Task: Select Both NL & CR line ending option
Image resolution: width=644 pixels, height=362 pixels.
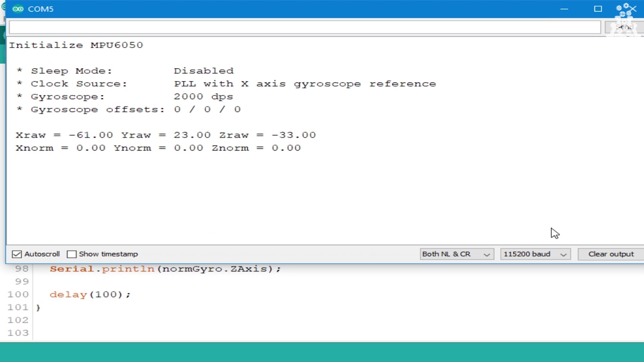Action: point(455,254)
